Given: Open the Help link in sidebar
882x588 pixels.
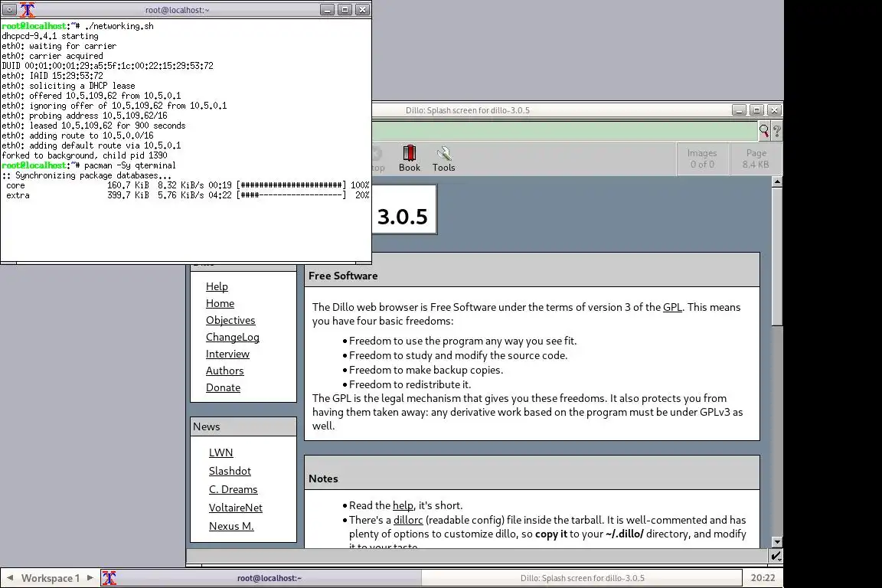Looking at the screenshot, I should pos(217,286).
